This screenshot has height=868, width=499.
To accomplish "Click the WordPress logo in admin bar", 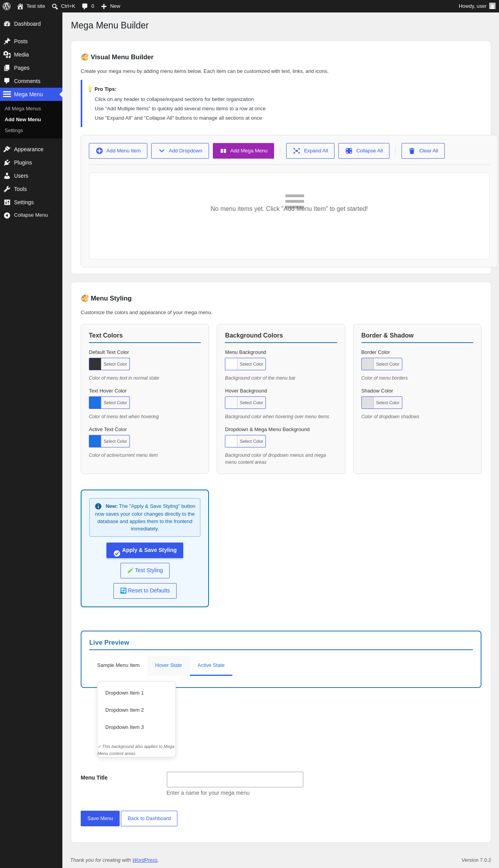I will pos(7,6).
